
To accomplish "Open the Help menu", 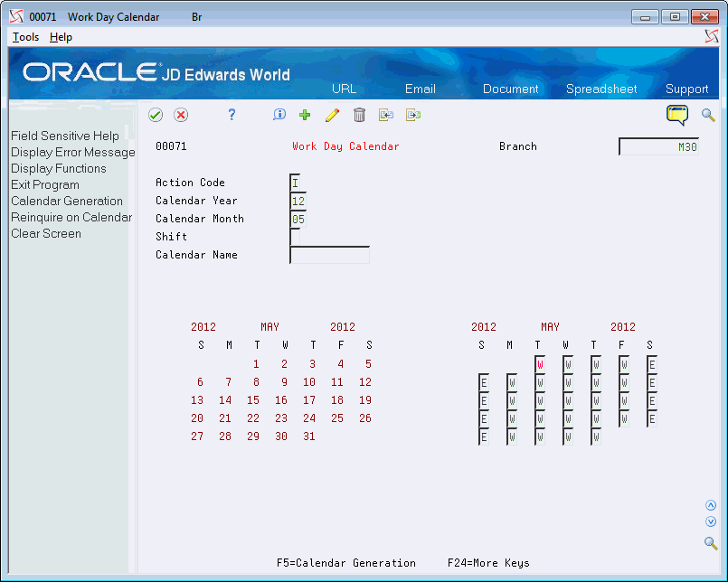I will coord(61,37).
